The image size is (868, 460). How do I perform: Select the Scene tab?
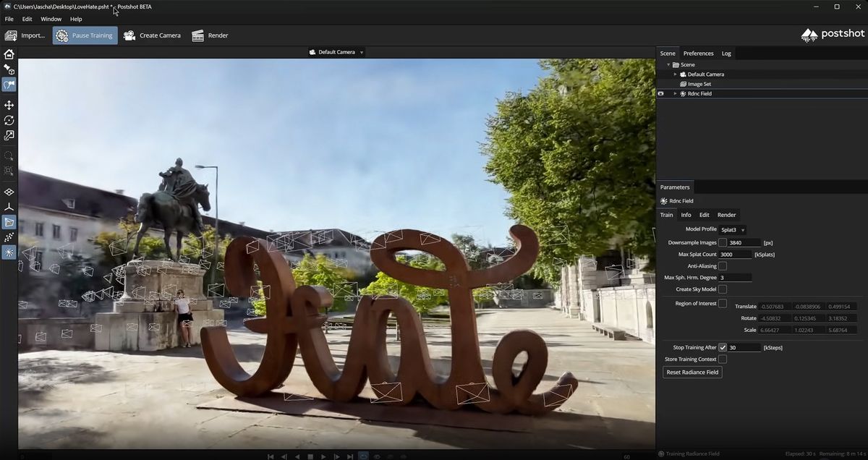click(668, 54)
